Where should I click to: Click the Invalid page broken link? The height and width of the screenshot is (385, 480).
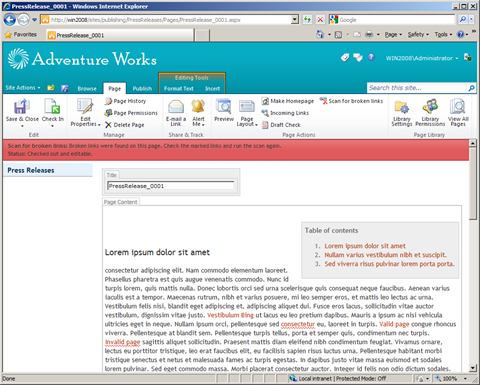[122, 342]
